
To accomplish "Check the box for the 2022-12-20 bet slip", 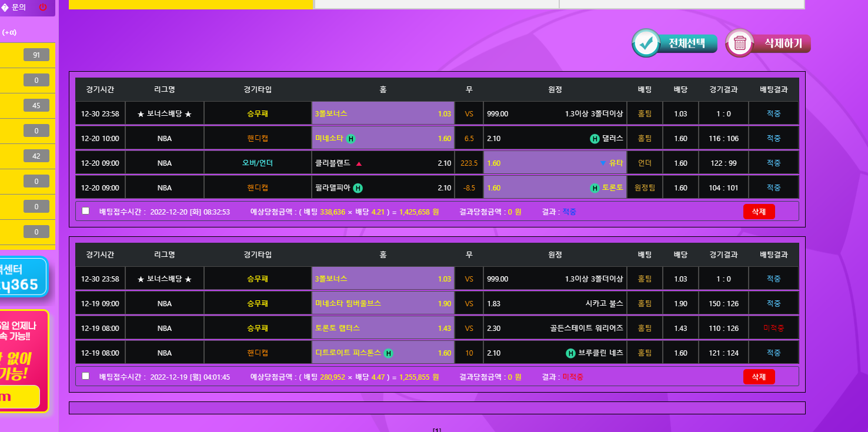I will 86,211.
